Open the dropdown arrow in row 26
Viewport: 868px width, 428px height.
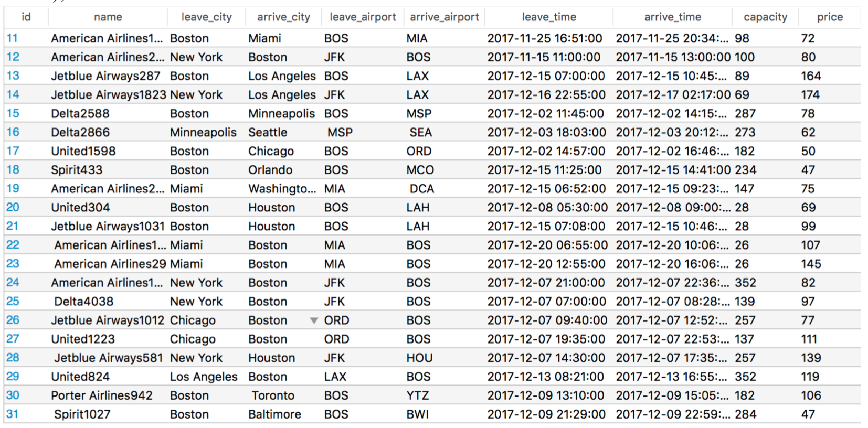tap(314, 320)
